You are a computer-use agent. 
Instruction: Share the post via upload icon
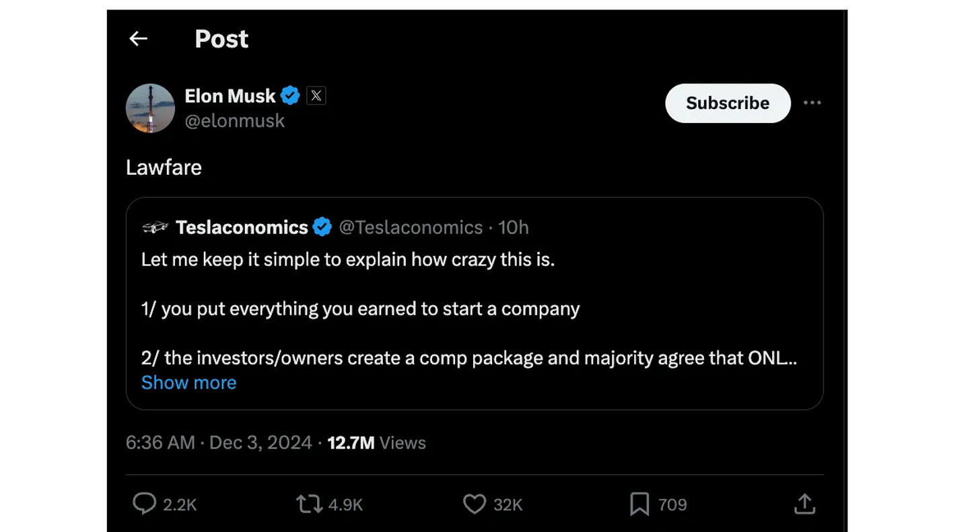[x=804, y=504]
